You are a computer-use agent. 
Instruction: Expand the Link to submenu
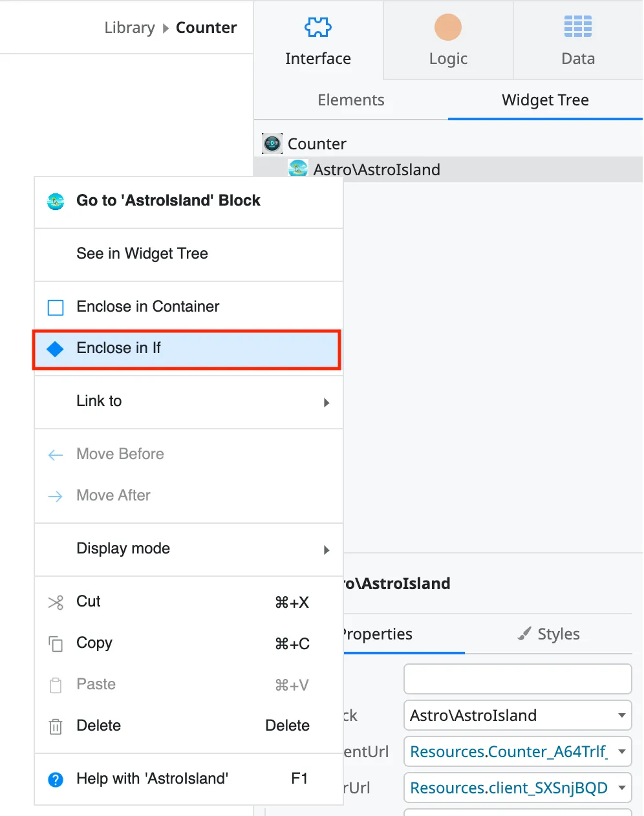(x=188, y=401)
